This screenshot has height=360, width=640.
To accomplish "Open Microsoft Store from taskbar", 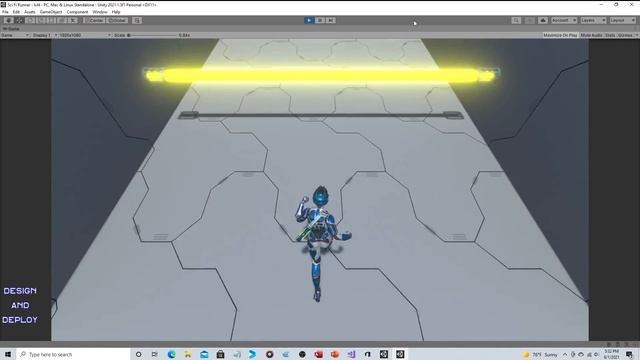I will coord(220,354).
